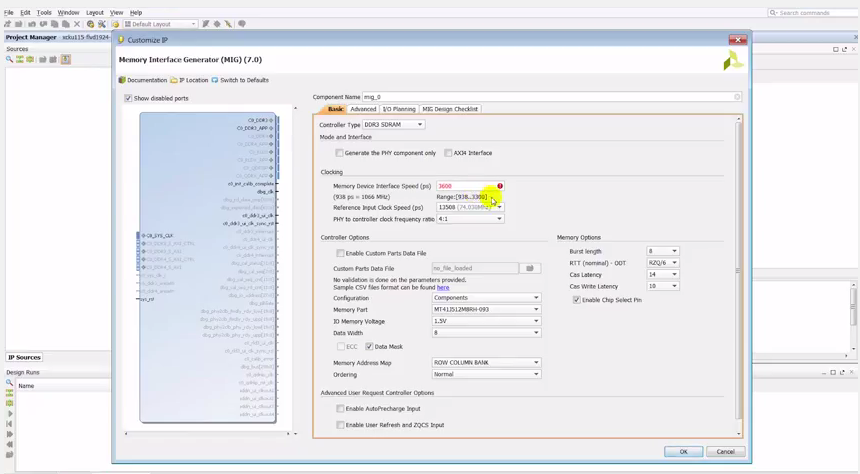
Task: Click the speech bubble icon in toolbar
Action: pos(241,24)
